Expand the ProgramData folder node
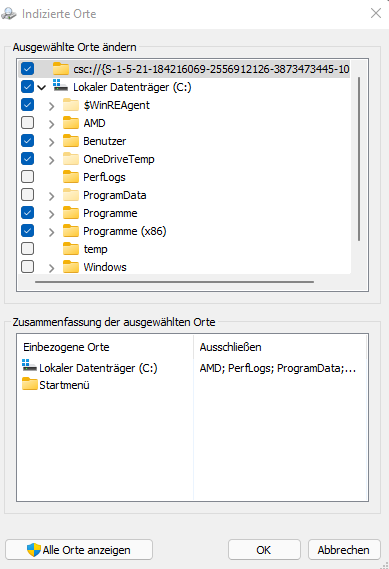Image resolution: width=389 pixels, height=569 pixels. [x=52, y=196]
